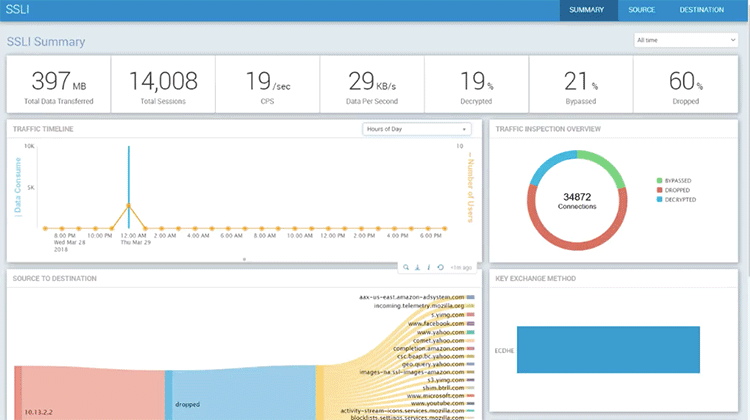Click the download icon in chart toolbar
Image resolution: width=750 pixels, height=420 pixels.
tap(417, 267)
